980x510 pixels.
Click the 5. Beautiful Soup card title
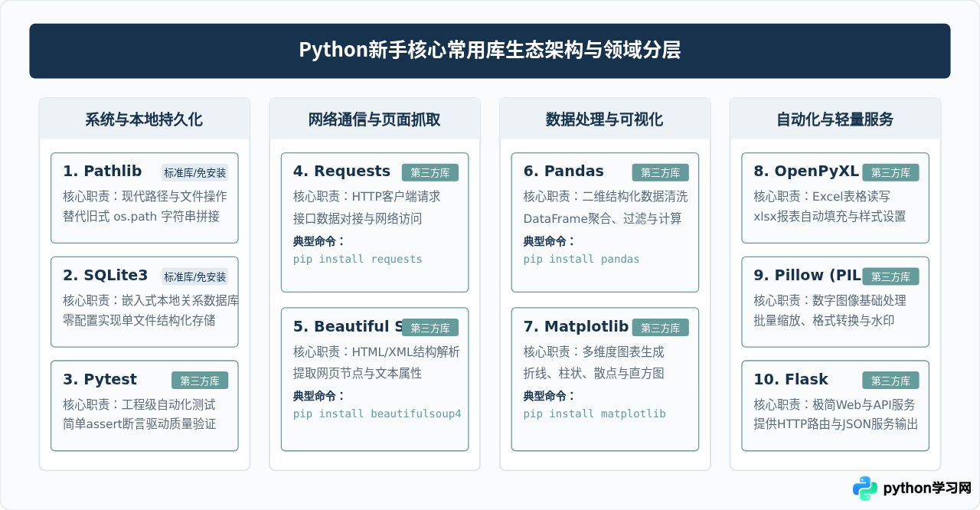(x=348, y=327)
